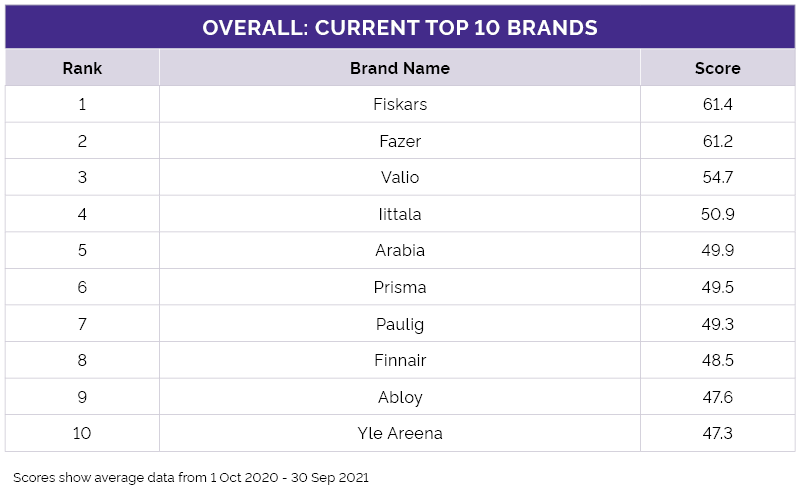Select the Brand Name column header
Screen dimensions: 800x500
pyautogui.click(x=399, y=68)
